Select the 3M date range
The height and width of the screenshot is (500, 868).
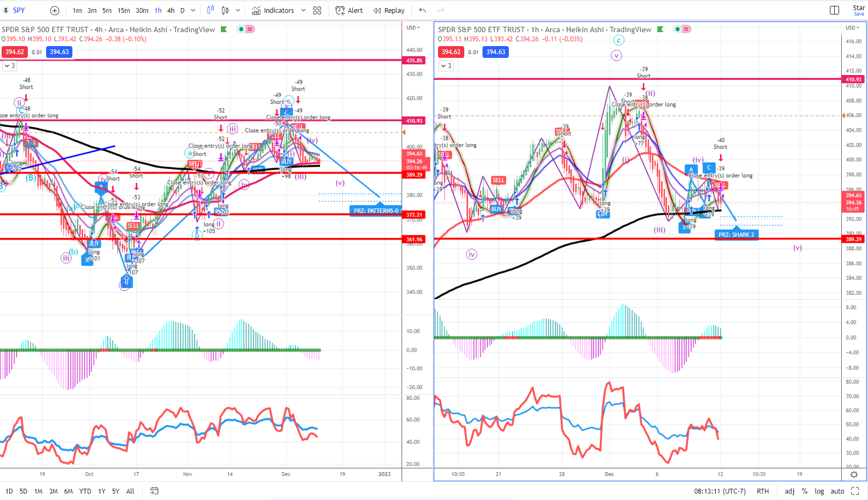pyautogui.click(x=54, y=491)
